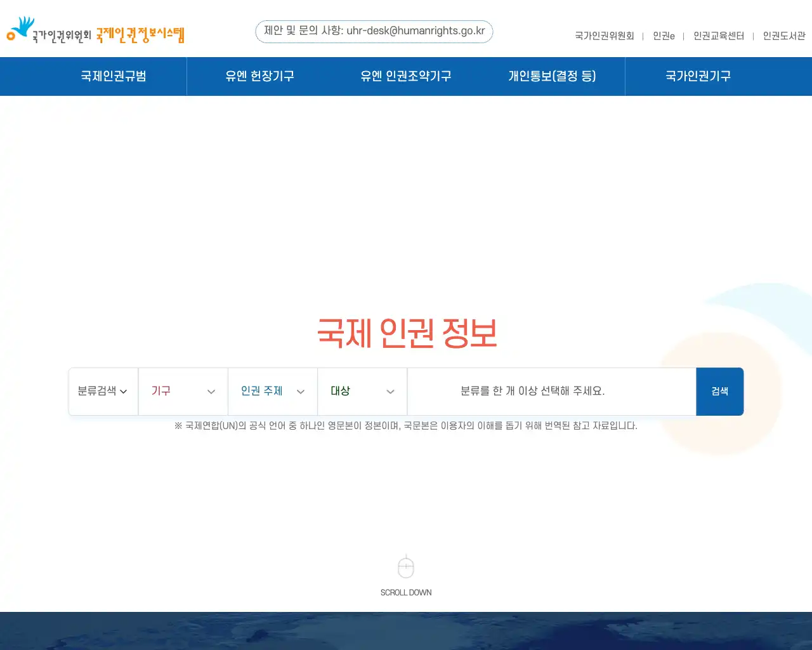Viewport: 812px width, 650px height.
Task: Open the 인권도서관 link
Action: [783, 36]
